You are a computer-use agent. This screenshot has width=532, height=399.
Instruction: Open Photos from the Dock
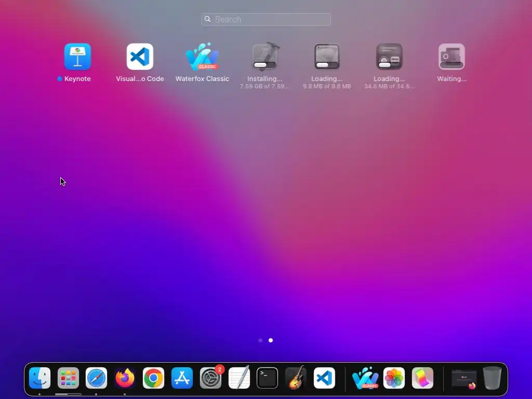[394, 378]
